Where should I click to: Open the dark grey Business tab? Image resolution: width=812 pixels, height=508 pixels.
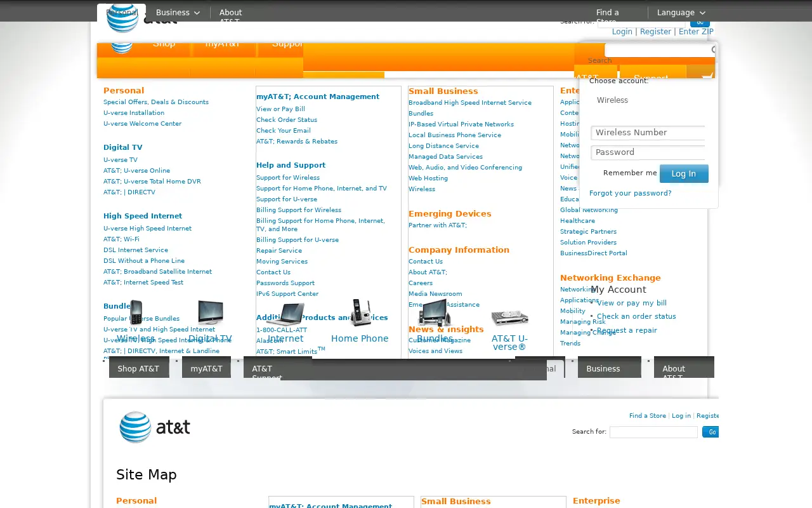pyautogui.click(x=610, y=368)
